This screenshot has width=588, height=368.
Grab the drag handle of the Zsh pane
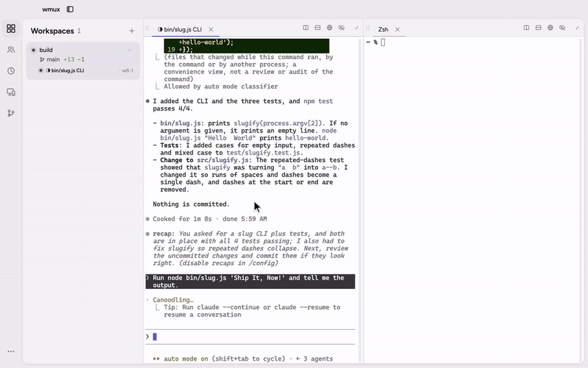pyautogui.click(x=368, y=28)
